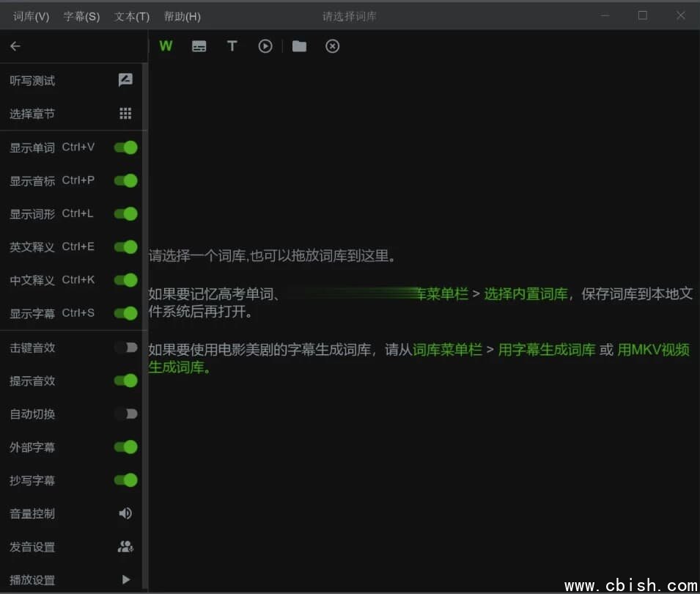Open a word bank via the folder icon
The height and width of the screenshot is (594, 700).
298,45
